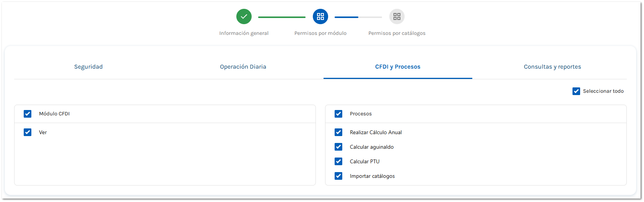
Task: Click the Seleccionar todo label text
Action: tap(603, 91)
